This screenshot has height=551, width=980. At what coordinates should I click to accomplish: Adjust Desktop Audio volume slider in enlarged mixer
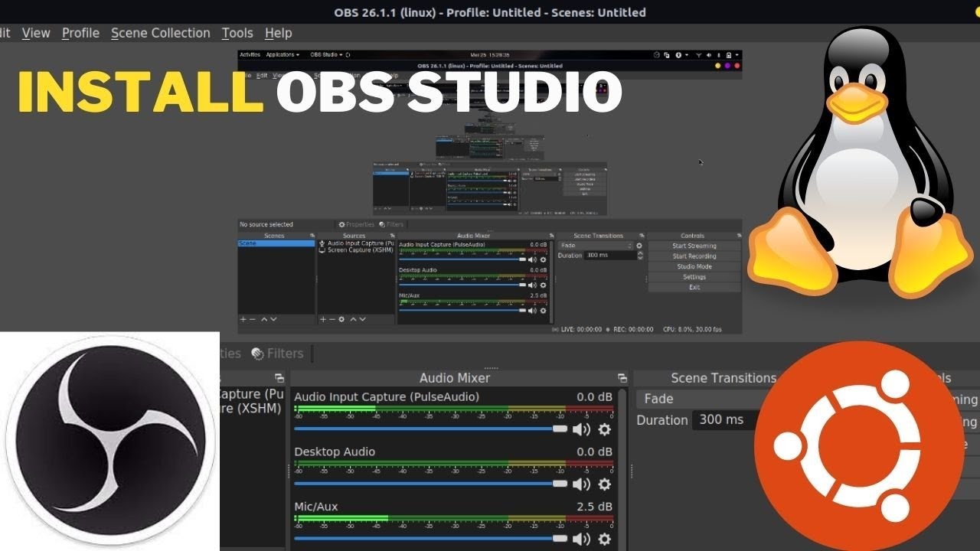pyautogui.click(x=431, y=484)
